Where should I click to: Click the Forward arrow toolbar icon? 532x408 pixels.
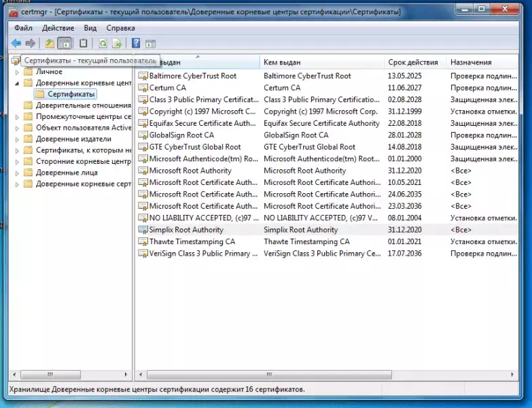tap(30, 43)
